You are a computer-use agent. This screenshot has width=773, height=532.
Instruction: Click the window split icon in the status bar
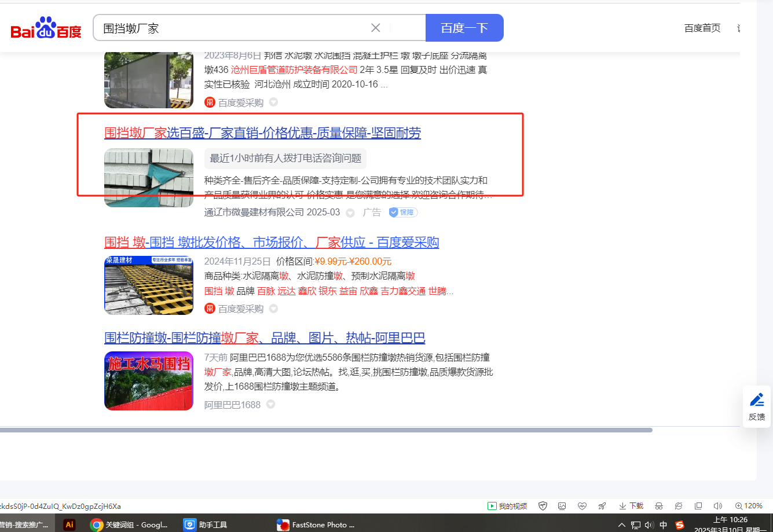pyautogui.click(x=698, y=506)
